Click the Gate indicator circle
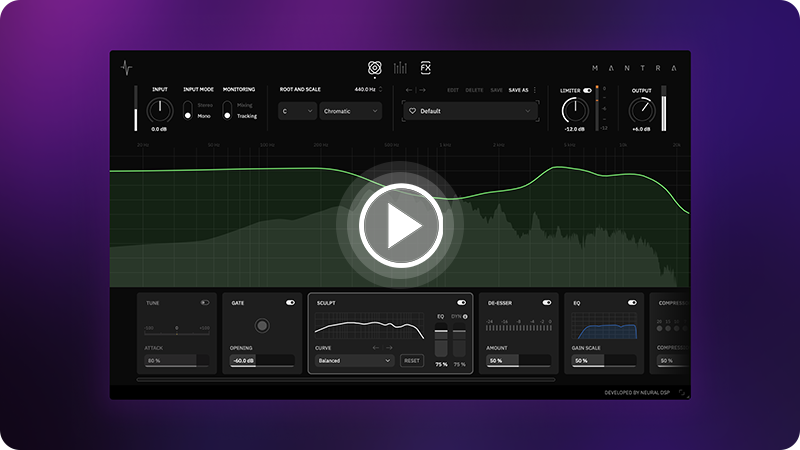Image resolution: width=800 pixels, height=450 pixels. point(262,325)
